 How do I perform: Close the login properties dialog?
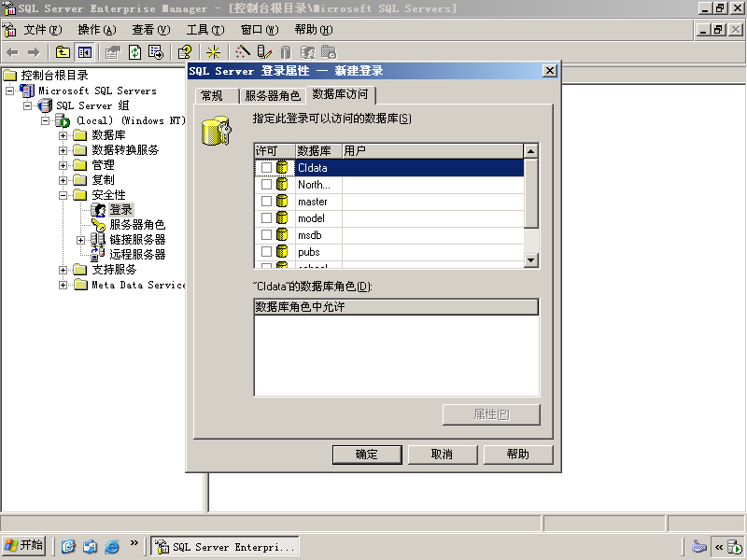point(549,71)
